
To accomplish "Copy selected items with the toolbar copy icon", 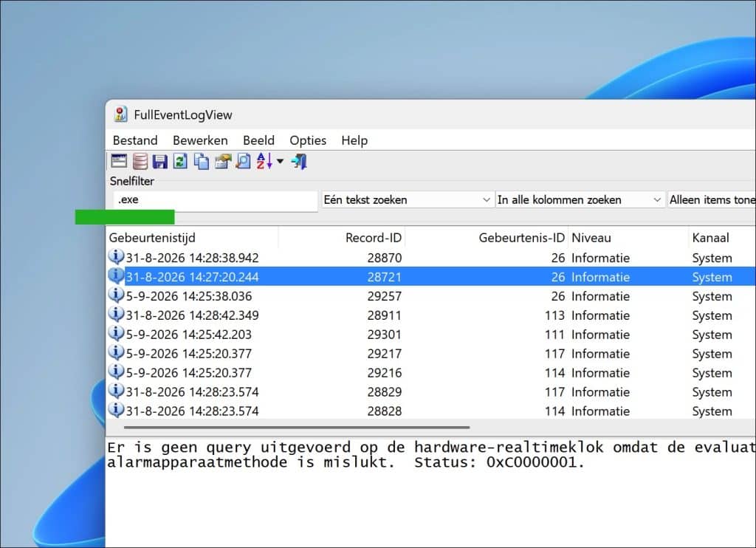I will [201, 161].
